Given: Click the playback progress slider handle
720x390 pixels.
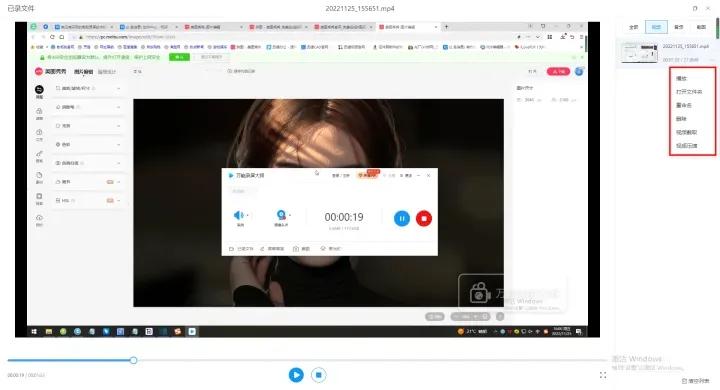Looking at the screenshot, I should point(133,360).
